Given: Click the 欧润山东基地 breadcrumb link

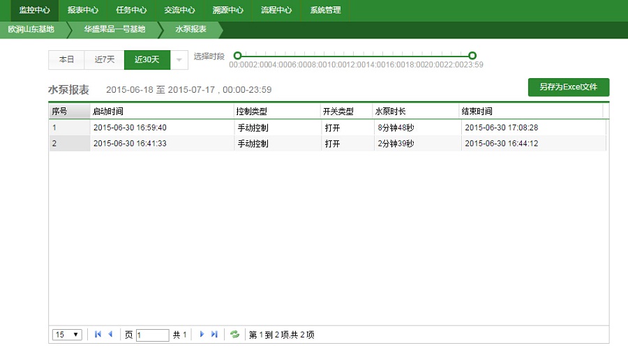Looking at the screenshot, I should point(31,29).
